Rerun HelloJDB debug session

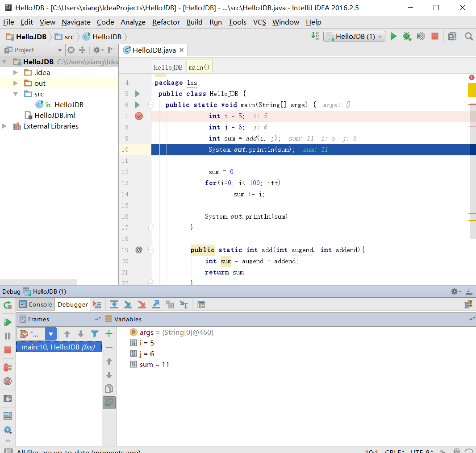8,305
